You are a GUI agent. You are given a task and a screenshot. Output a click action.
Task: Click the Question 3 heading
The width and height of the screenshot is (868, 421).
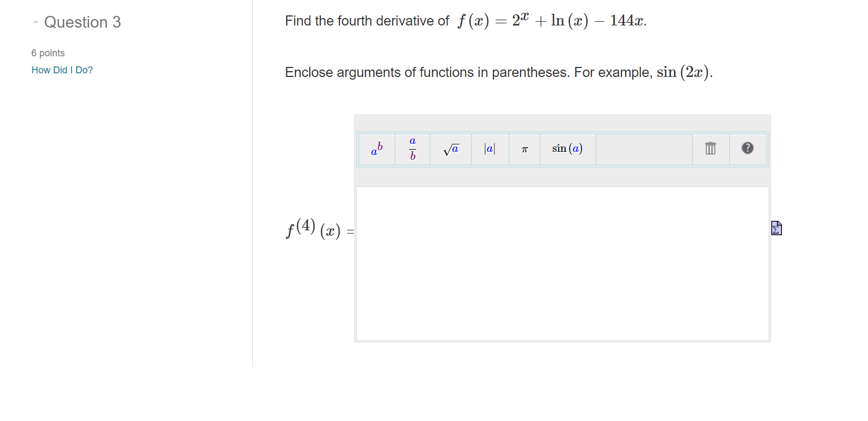point(82,22)
